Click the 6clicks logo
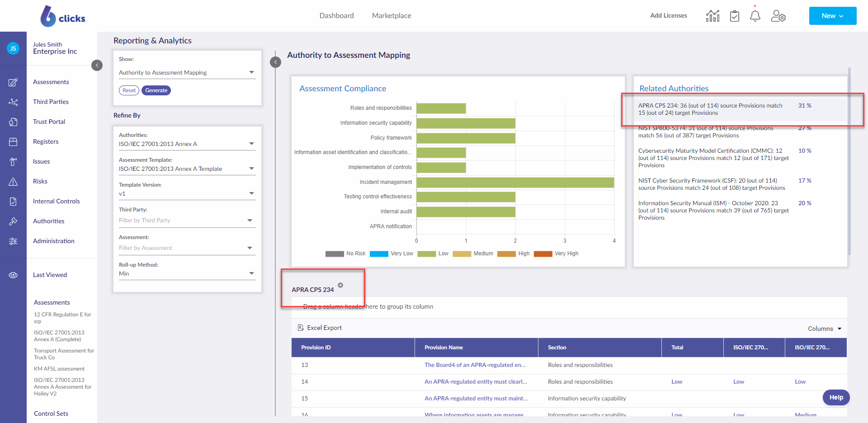Image resolution: width=868 pixels, height=423 pixels. click(x=62, y=16)
